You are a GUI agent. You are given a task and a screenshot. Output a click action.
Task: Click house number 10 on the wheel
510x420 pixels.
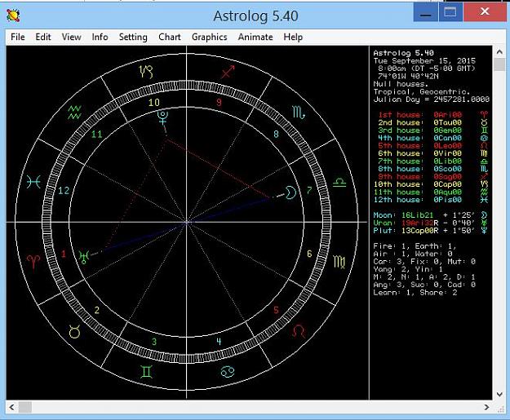154,103
